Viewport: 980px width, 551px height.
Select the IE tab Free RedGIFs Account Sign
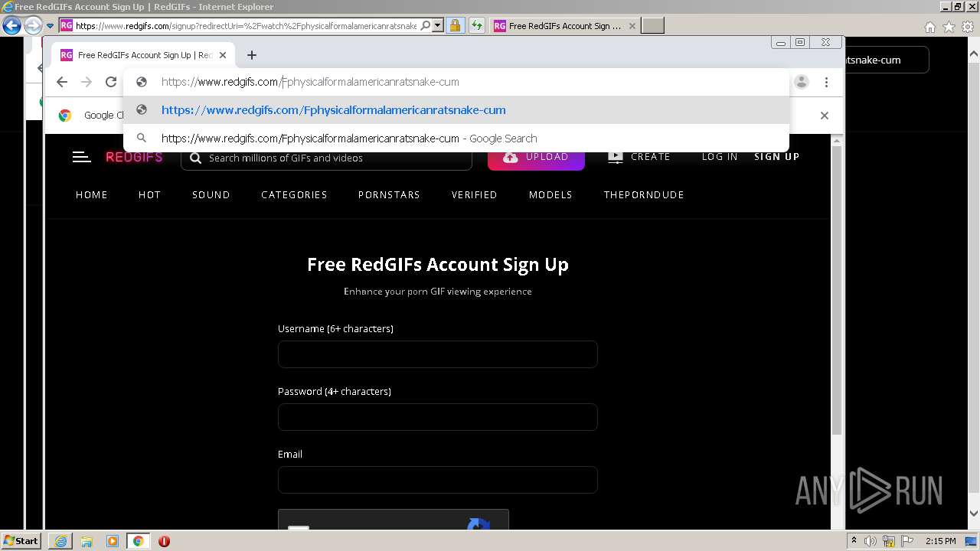pyautogui.click(x=565, y=25)
